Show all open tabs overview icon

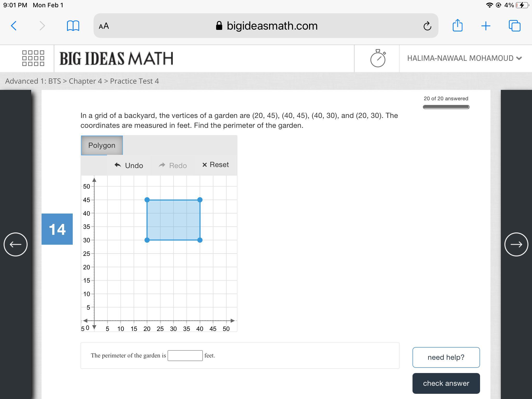pos(514,26)
